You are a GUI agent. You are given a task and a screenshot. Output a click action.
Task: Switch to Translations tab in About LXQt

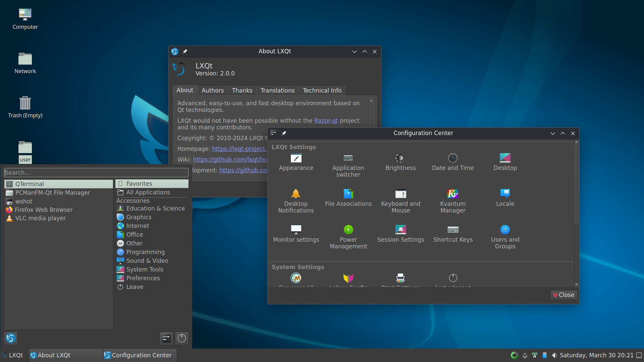point(277,90)
